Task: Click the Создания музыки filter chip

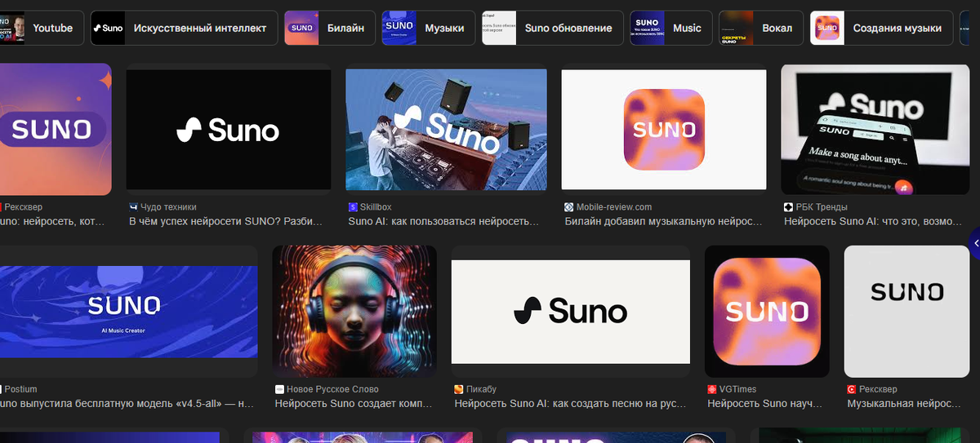Action: tap(882, 28)
